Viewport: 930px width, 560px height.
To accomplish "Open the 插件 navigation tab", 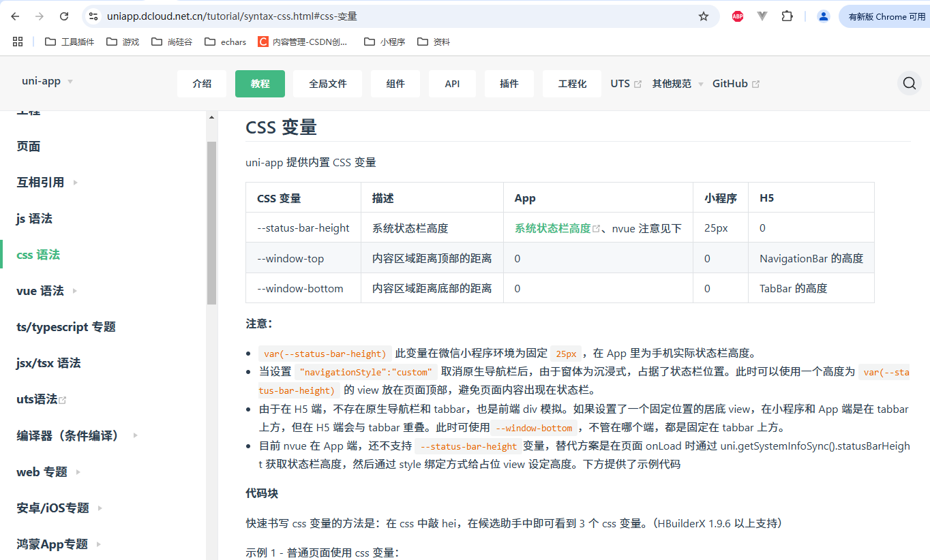I will pyautogui.click(x=509, y=84).
